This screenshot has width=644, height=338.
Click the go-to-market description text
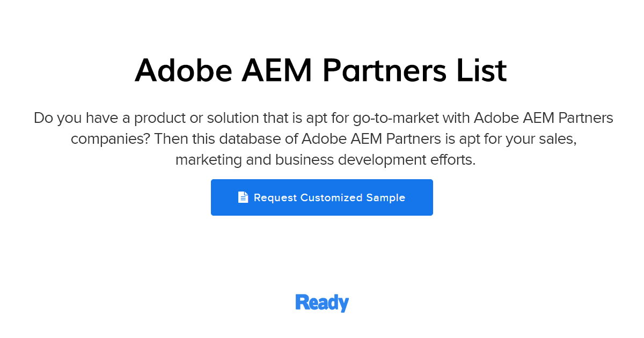click(x=322, y=117)
